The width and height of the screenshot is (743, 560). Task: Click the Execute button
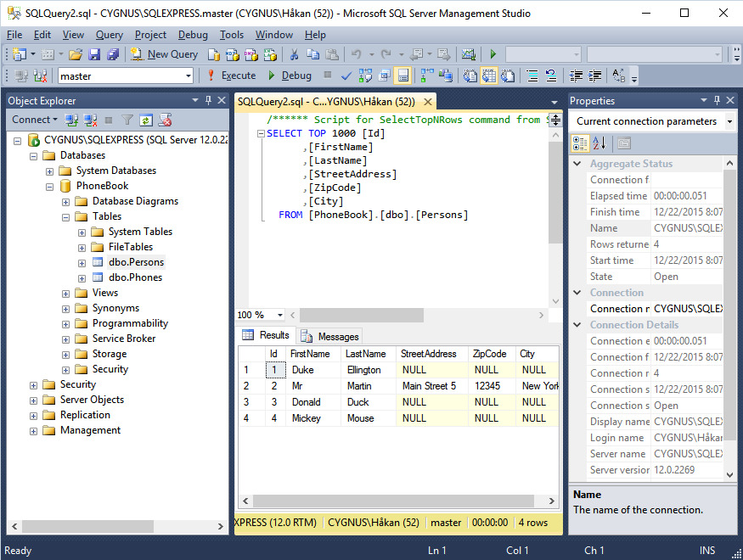232,76
